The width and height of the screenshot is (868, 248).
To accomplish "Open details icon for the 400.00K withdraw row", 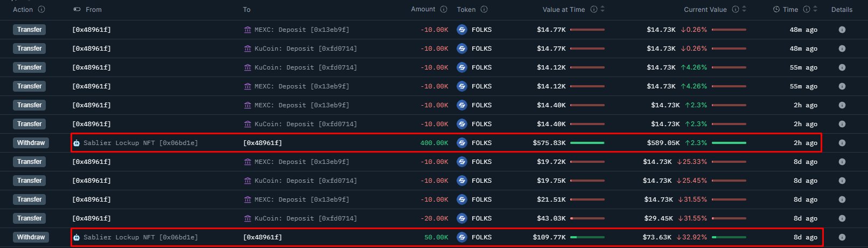I will point(842,143).
